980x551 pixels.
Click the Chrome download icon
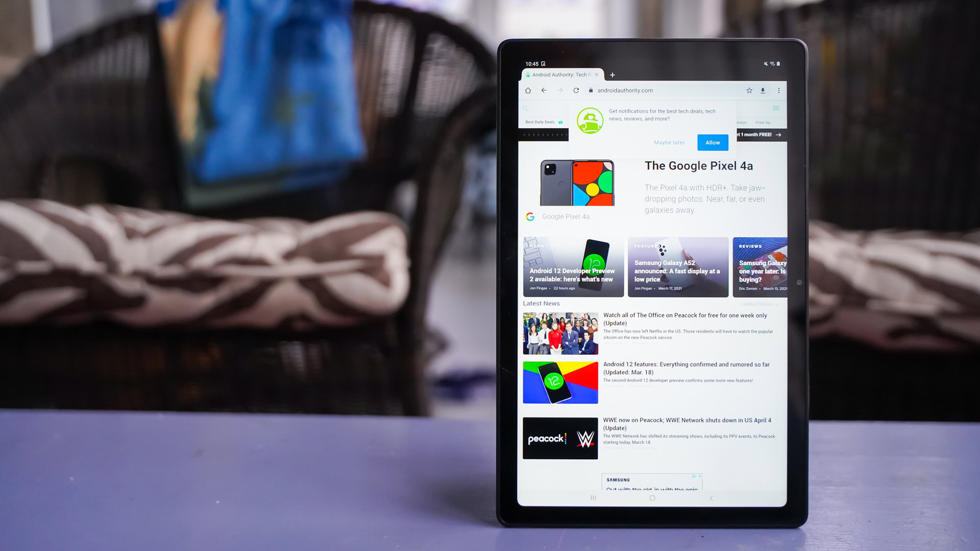click(x=763, y=90)
